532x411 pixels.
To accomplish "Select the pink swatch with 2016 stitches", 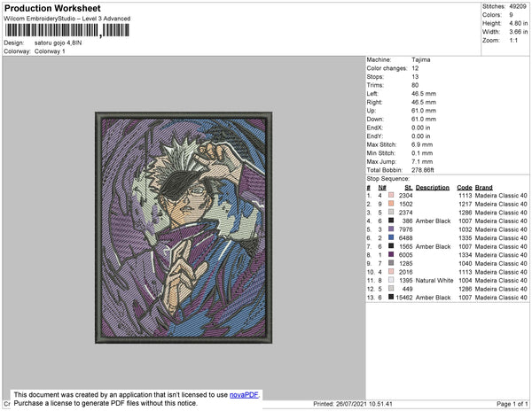I will pyautogui.click(x=391, y=271).
